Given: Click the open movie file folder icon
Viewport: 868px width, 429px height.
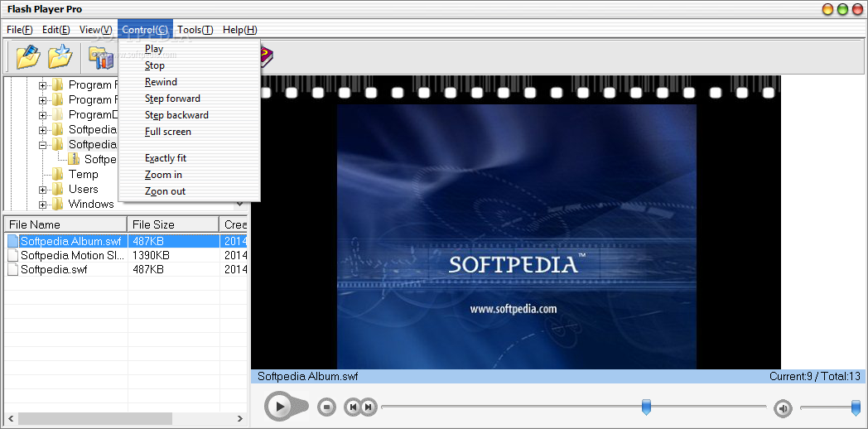Looking at the screenshot, I should click(28, 57).
